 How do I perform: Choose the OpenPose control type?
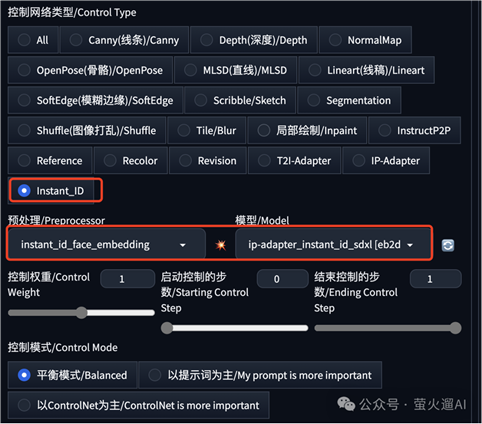click(x=90, y=70)
